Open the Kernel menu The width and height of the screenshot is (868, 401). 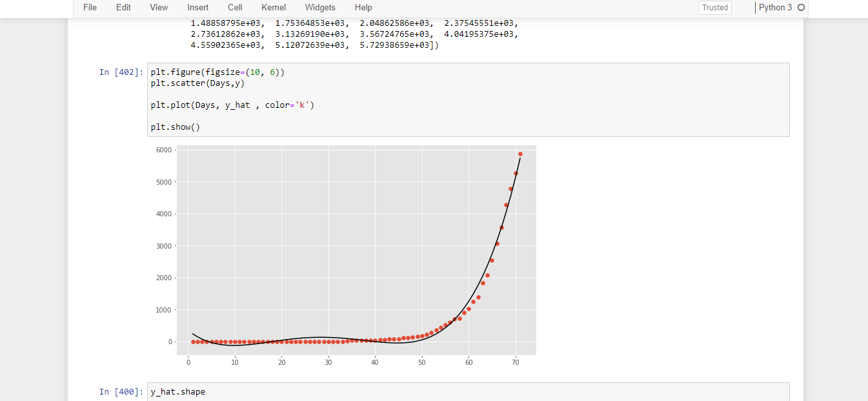pos(274,8)
